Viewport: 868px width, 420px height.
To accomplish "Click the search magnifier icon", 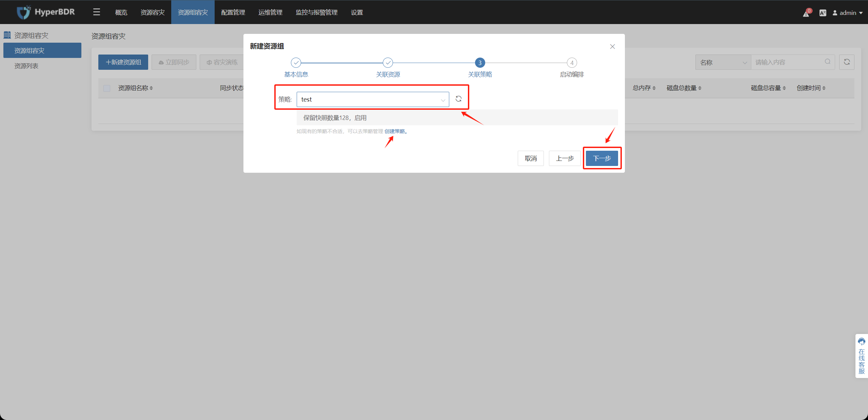I will [x=828, y=62].
